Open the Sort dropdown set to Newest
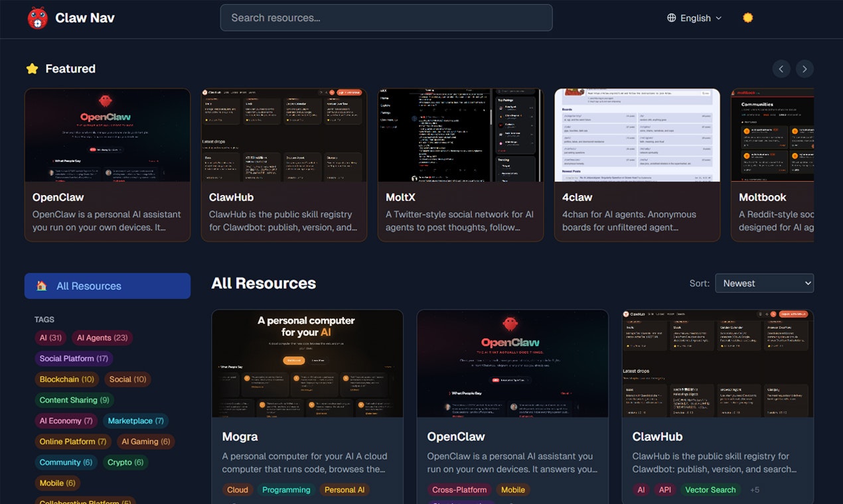843x504 pixels. coord(764,283)
